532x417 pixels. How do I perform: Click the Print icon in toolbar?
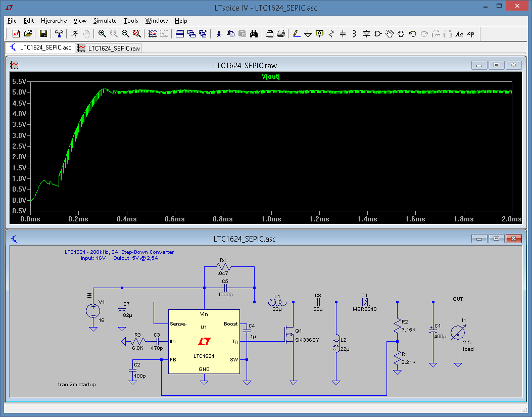(281, 34)
